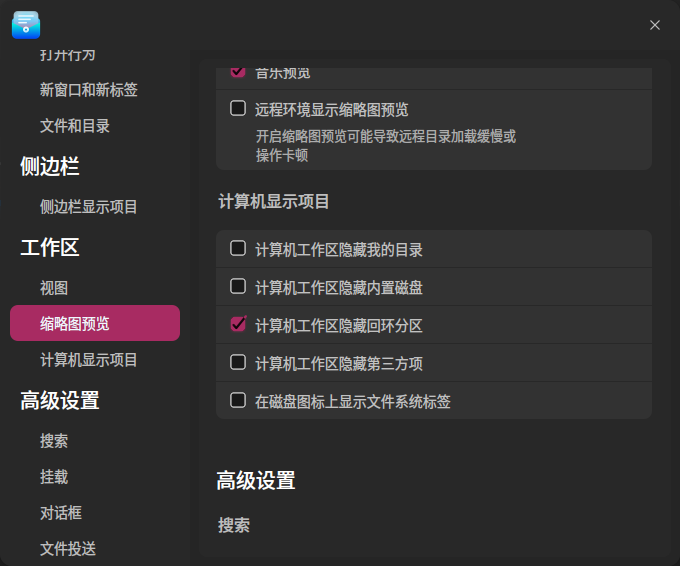Check 计算机工作区隐藏第三方项
The image size is (680, 566).
[x=238, y=362]
